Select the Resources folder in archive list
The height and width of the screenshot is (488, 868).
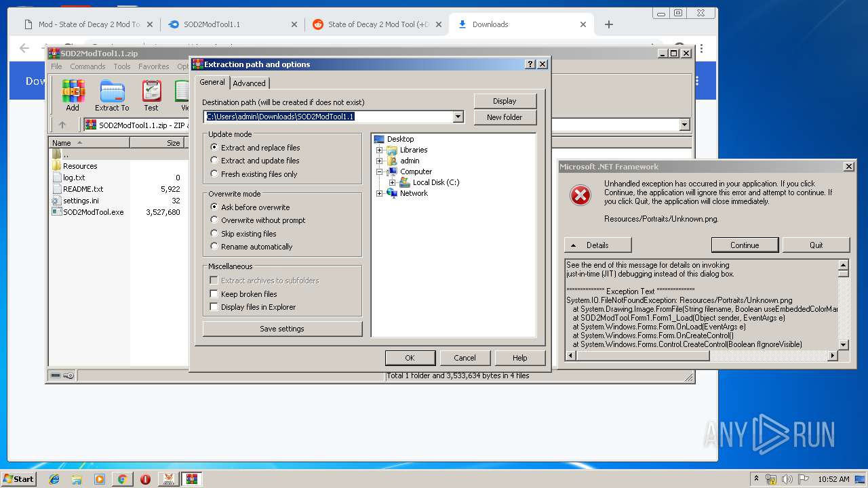click(80, 166)
